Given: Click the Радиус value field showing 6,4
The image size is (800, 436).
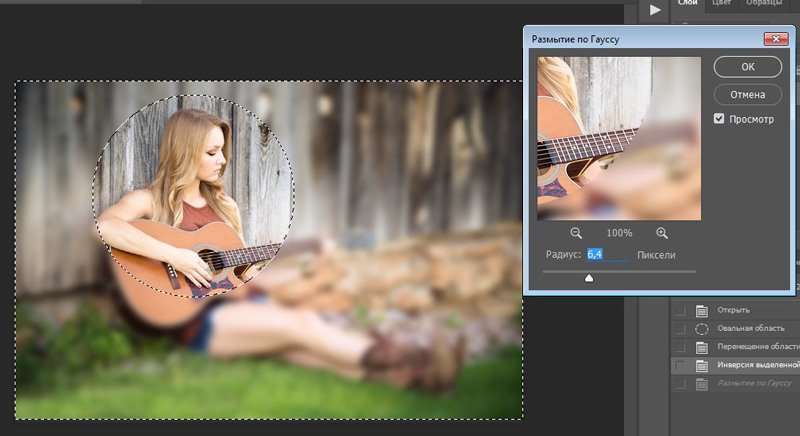Looking at the screenshot, I should 608,254.
